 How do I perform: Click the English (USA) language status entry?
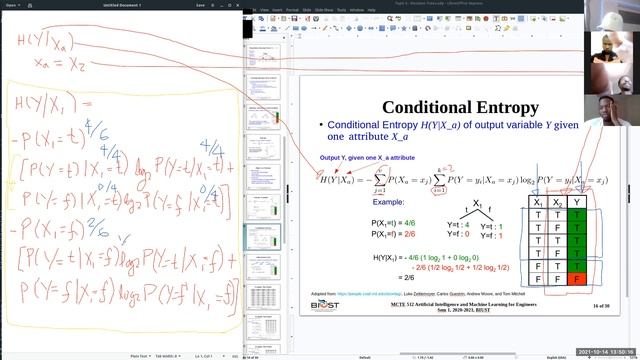click(556, 357)
